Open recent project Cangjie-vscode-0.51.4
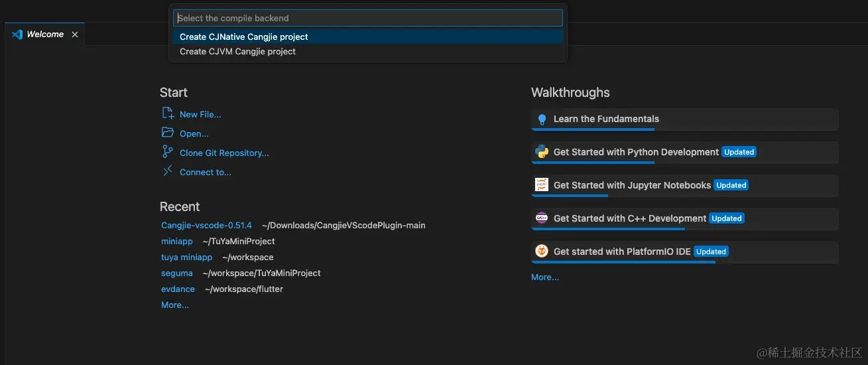This screenshot has width=868, height=365. click(x=206, y=226)
